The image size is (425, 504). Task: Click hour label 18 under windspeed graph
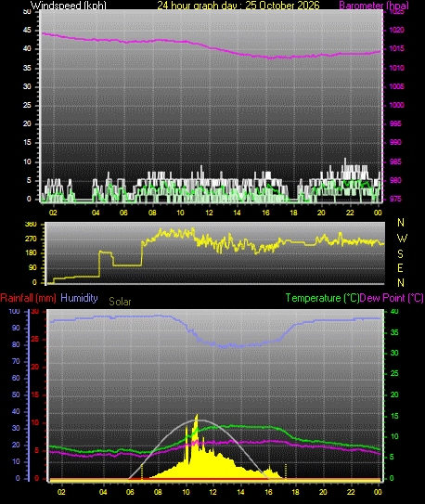[293, 213]
